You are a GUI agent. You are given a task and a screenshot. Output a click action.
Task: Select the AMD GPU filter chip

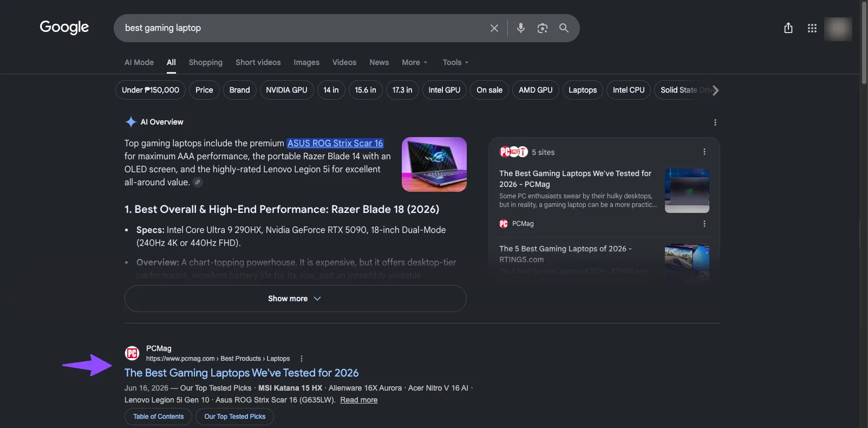tap(536, 90)
